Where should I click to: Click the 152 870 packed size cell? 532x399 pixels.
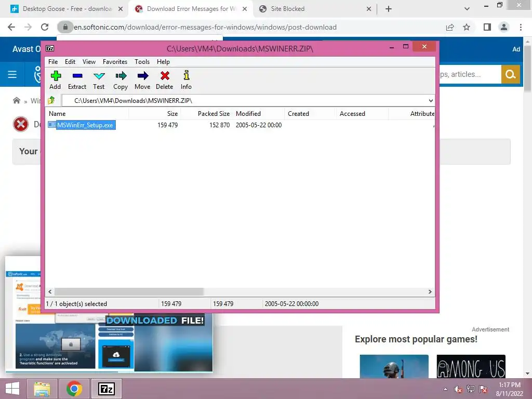coord(220,125)
